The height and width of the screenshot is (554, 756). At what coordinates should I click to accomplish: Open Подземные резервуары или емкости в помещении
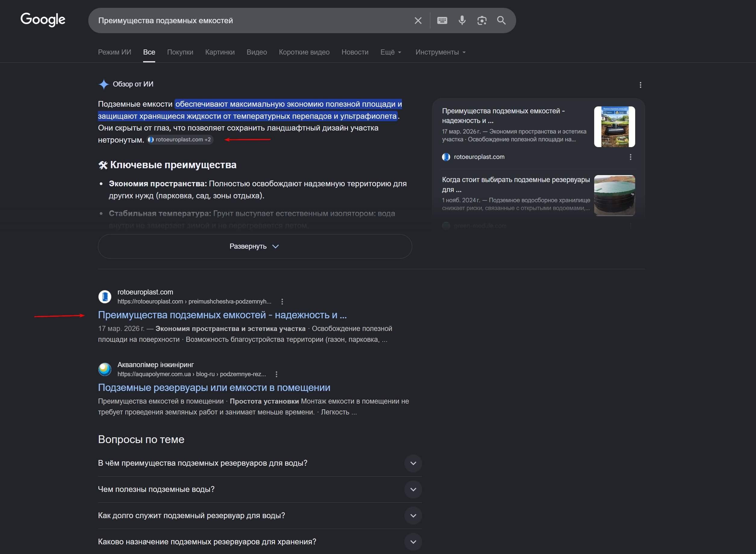tap(214, 387)
